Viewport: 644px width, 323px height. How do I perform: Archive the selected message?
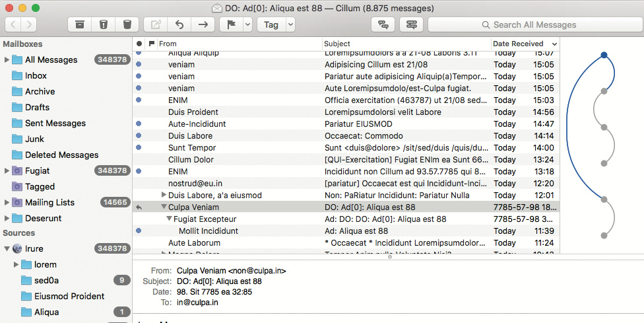tap(80, 24)
